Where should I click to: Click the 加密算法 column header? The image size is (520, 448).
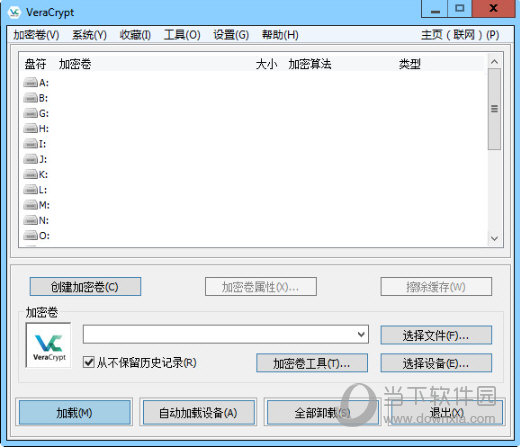(x=310, y=64)
